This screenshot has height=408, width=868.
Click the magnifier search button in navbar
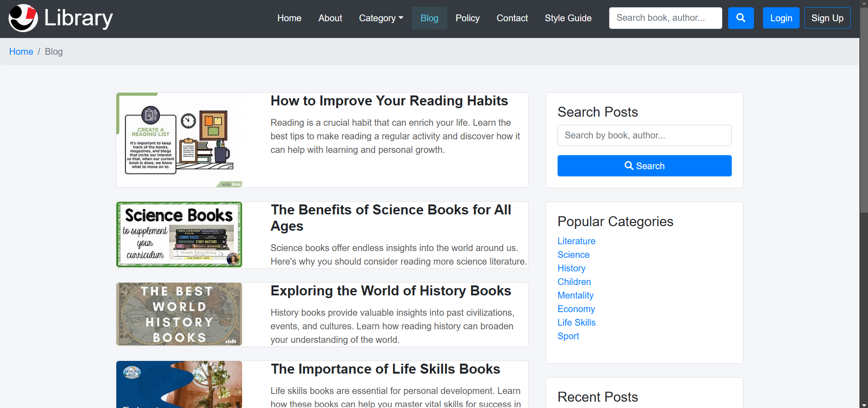point(740,18)
